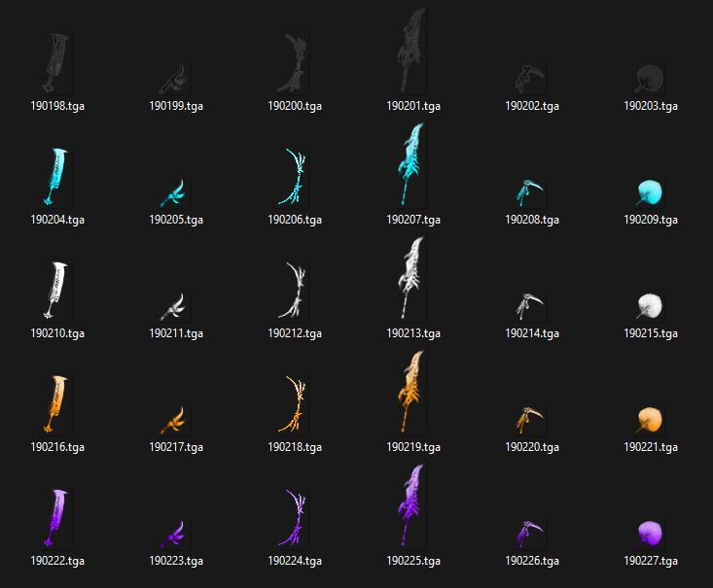Select the purple fan 190227.tga

(650, 533)
